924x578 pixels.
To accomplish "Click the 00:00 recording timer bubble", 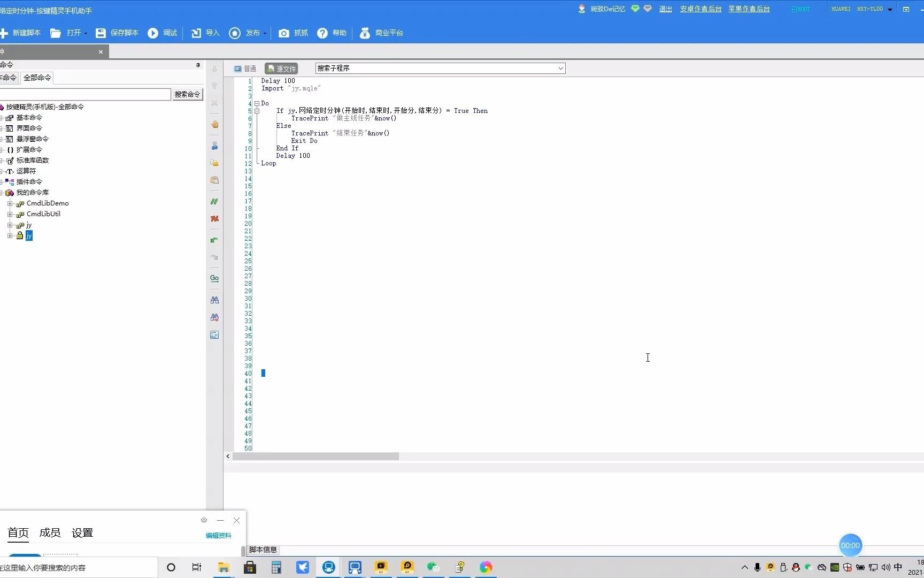I will 850,545.
